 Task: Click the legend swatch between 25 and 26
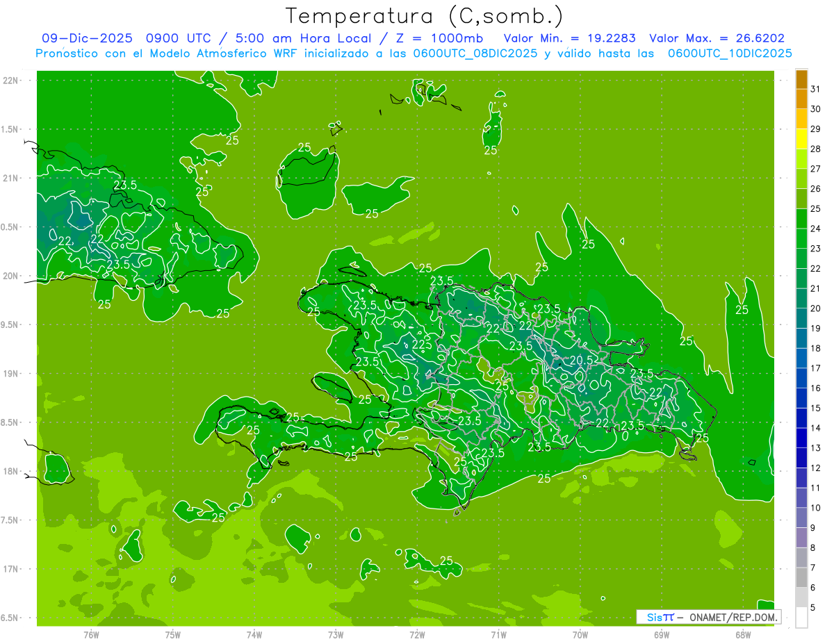[801, 199]
